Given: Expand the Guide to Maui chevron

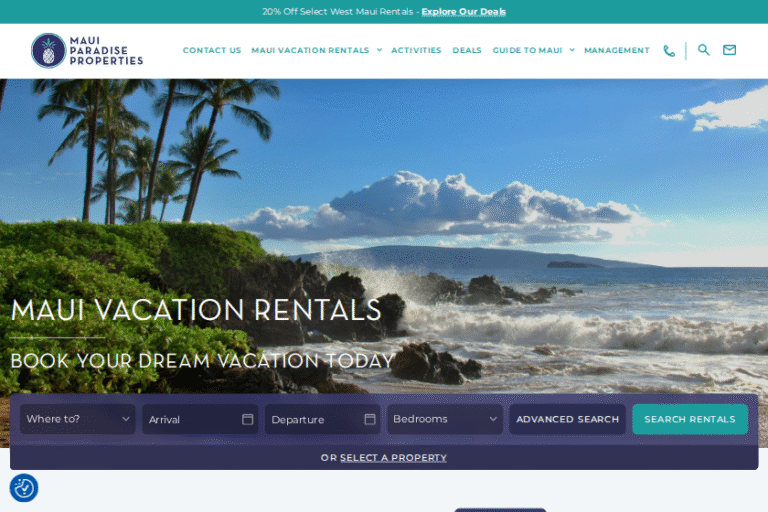Looking at the screenshot, I should [x=572, y=50].
